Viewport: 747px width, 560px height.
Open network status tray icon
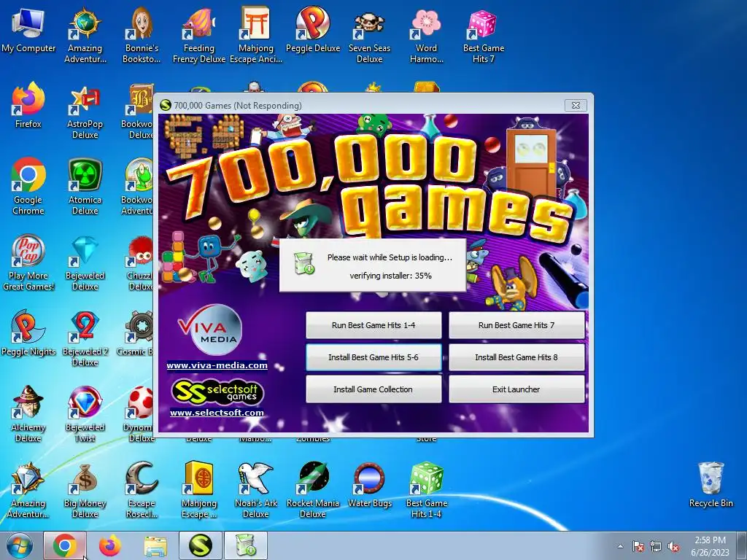pyautogui.click(x=656, y=546)
